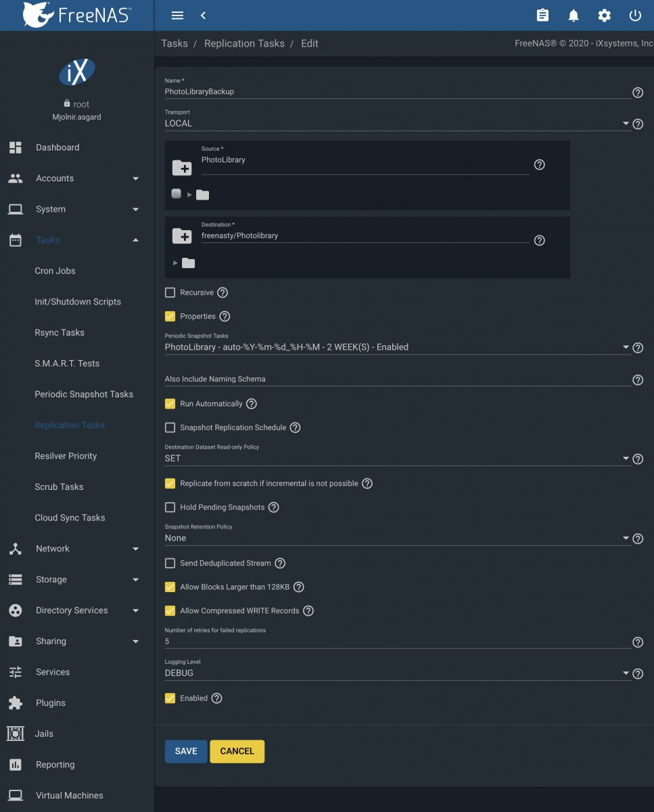
Task: Click the Number of retries field
Action: (x=398, y=641)
